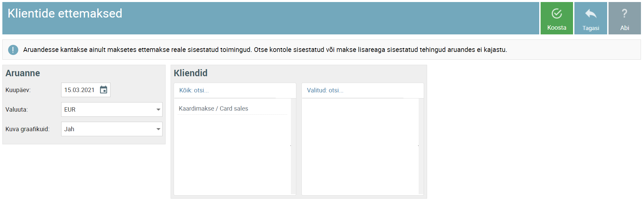Click the Abi button label

click(x=624, y=28)
